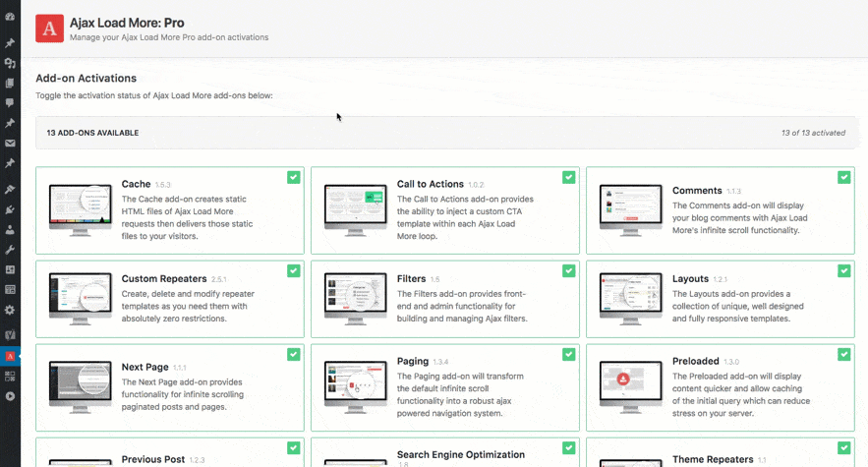Image resolution: width=868 pixels, height=467 pixels.
Task: Toggle the Previous Post activation checkbox
Action: pyautogui.click(x=294, y=448)
